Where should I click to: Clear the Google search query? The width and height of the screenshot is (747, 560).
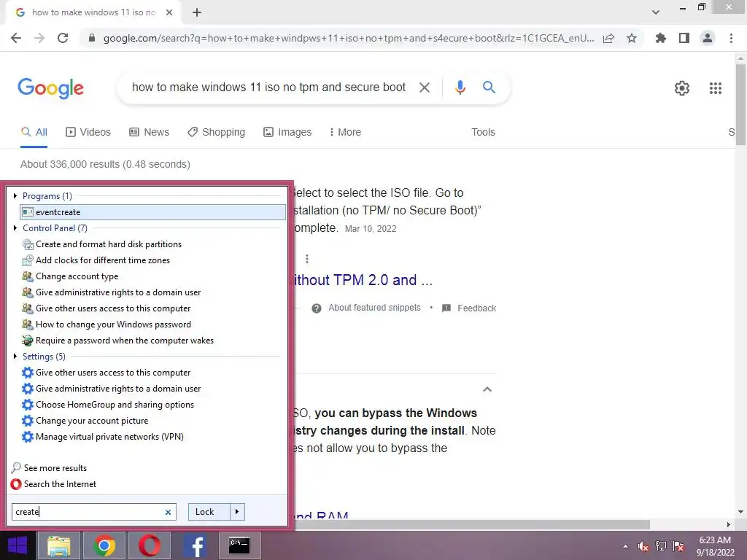point(424,87)
